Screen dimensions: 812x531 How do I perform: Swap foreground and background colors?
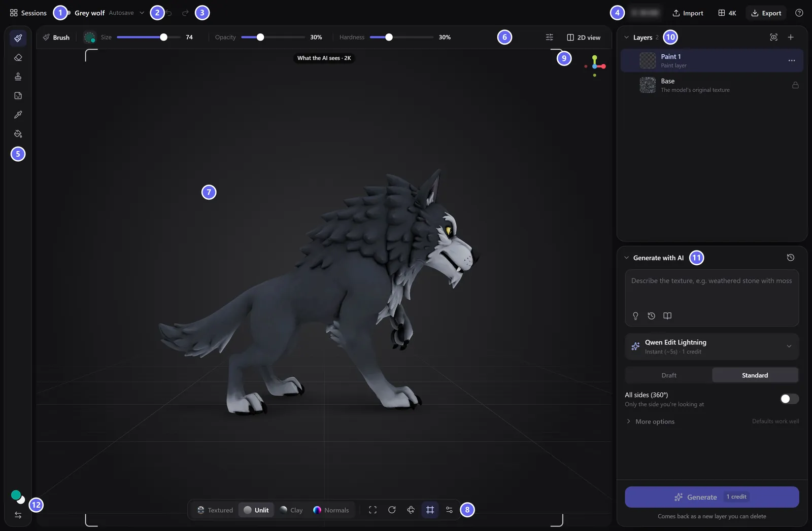tap(18, 515)
